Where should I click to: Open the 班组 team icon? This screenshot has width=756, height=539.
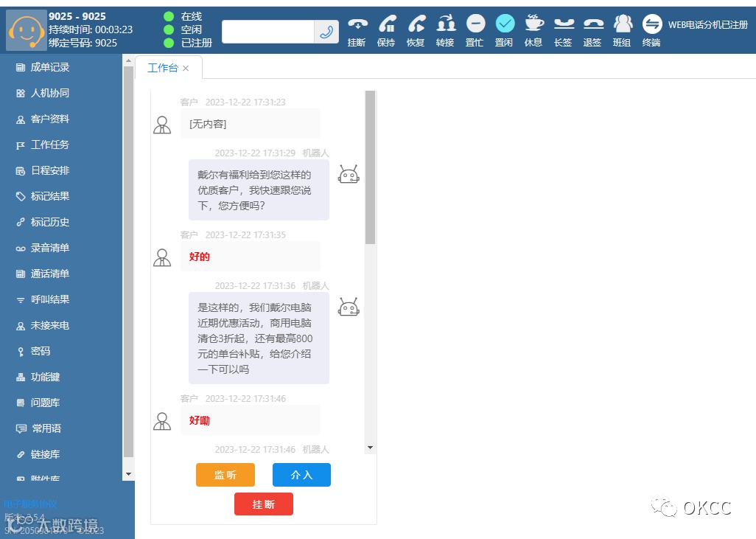pyautogui.click(x=623, y=24)
